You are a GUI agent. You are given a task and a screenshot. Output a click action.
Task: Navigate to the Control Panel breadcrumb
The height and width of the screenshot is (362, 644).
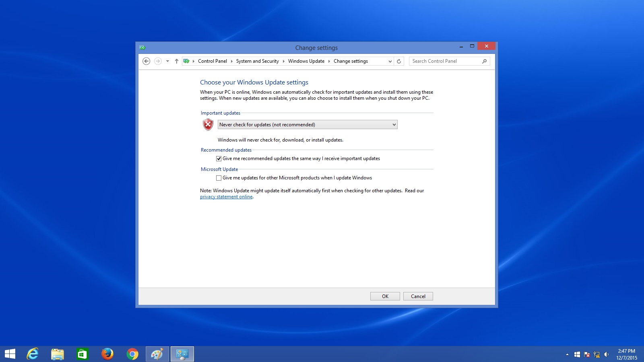click(213, 61)
